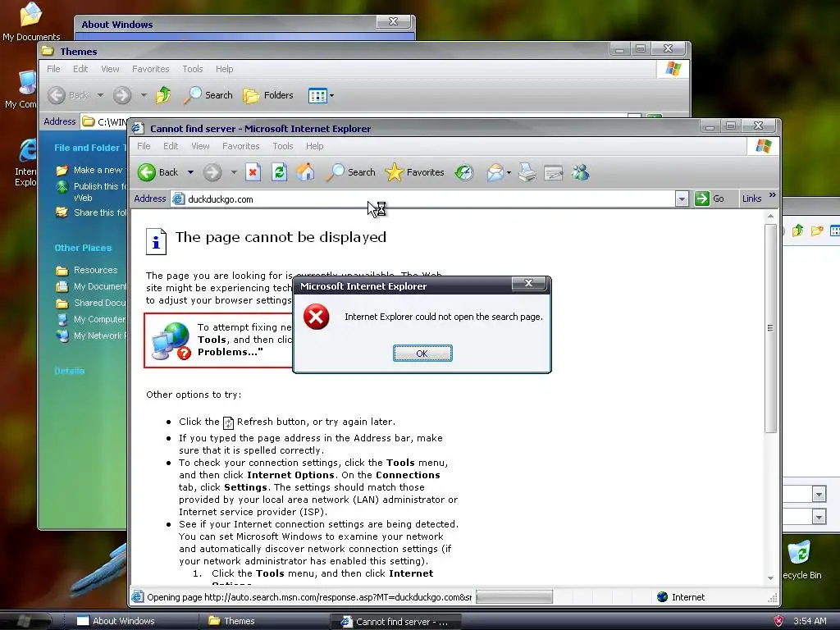Open Favorites star in Internet Explorer
The height and width of the screenshot is (630, 840).
414,172
